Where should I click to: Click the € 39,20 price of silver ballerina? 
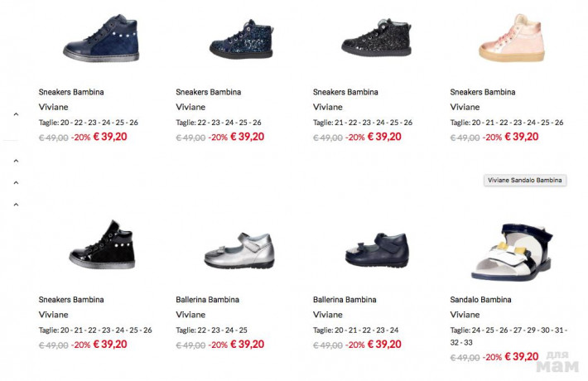[x=247, y=344]
